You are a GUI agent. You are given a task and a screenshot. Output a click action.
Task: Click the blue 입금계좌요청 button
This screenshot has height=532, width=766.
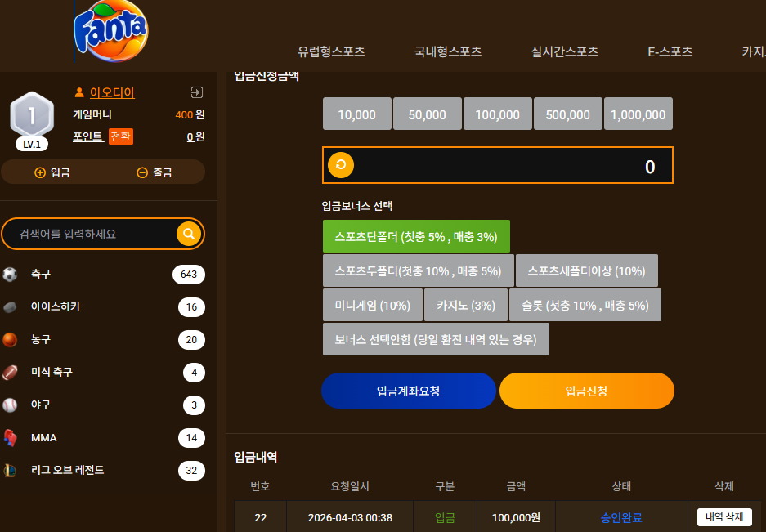pyautogui.click(x=409, y=391)
